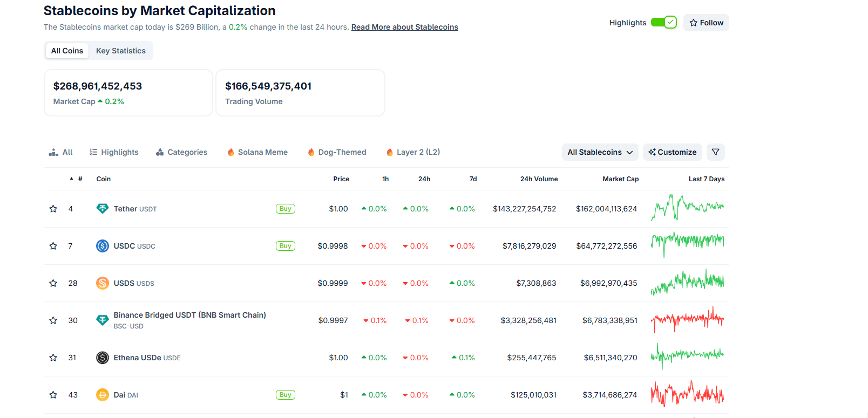This screenshot has height=418, width=868.
Task: Open Read More about Stablecoins link
Action: click(404, 27)
